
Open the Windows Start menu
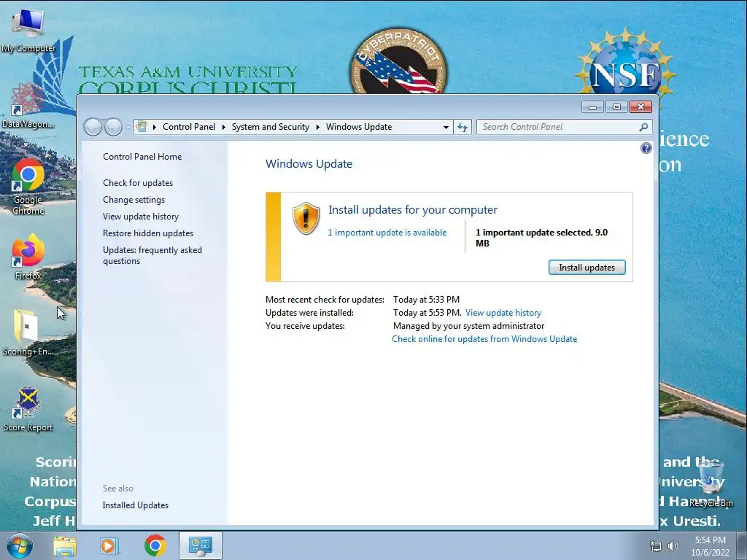click(x=20, y=545)
